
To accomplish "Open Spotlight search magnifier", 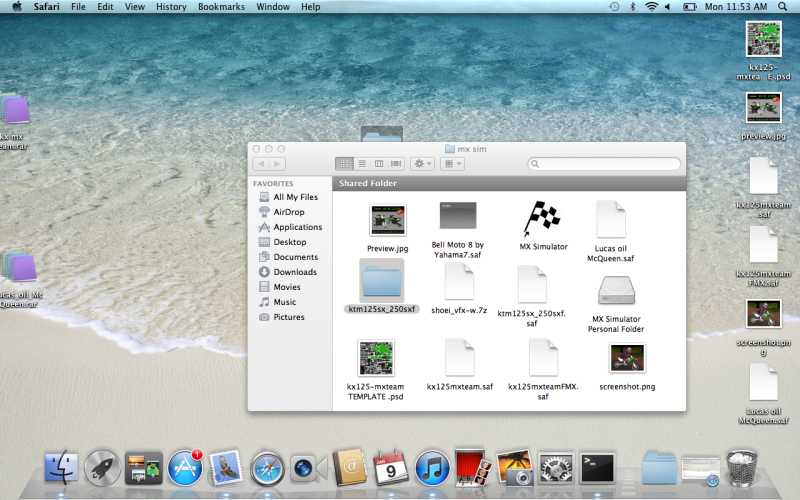I will [x=782, y=7].
